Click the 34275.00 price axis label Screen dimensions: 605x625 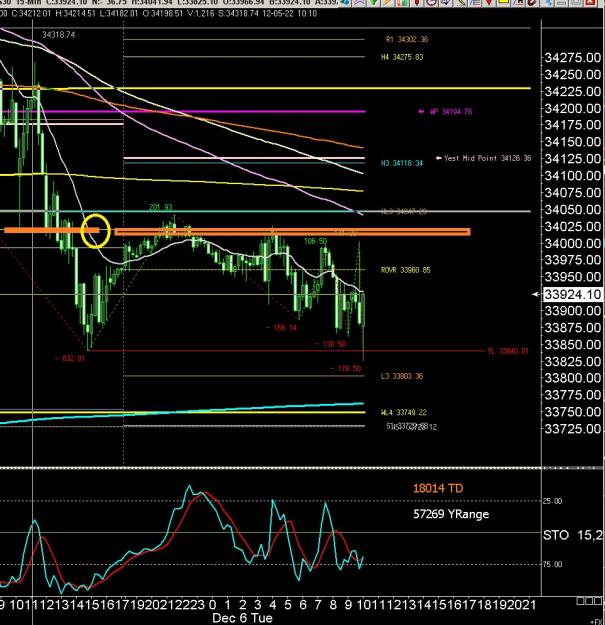click(x=572, y=57)
